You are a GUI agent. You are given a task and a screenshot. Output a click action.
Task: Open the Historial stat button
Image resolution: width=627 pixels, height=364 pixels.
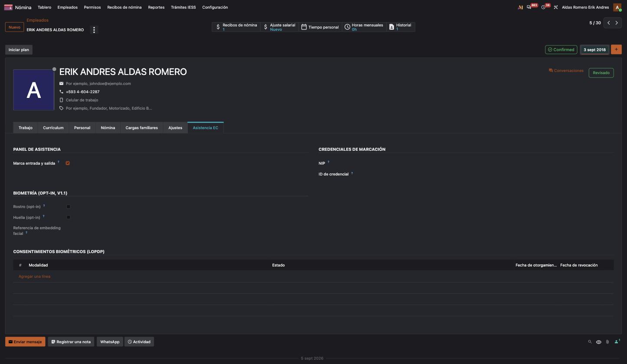(x=400, y=27)
